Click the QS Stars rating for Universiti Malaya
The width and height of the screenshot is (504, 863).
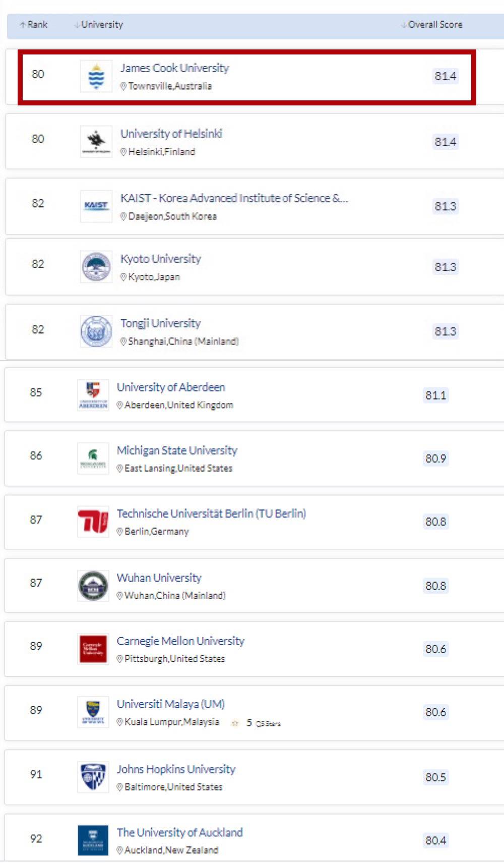coord(256,723)
